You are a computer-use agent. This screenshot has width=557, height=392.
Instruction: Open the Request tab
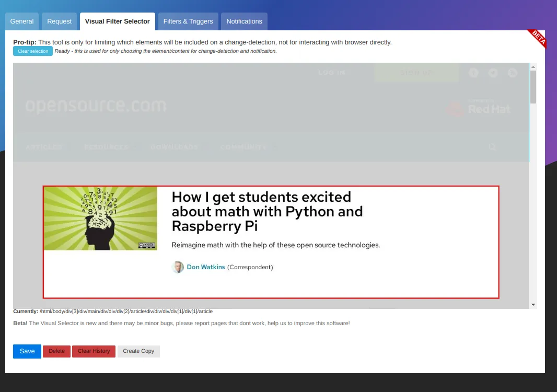point(60,21)
